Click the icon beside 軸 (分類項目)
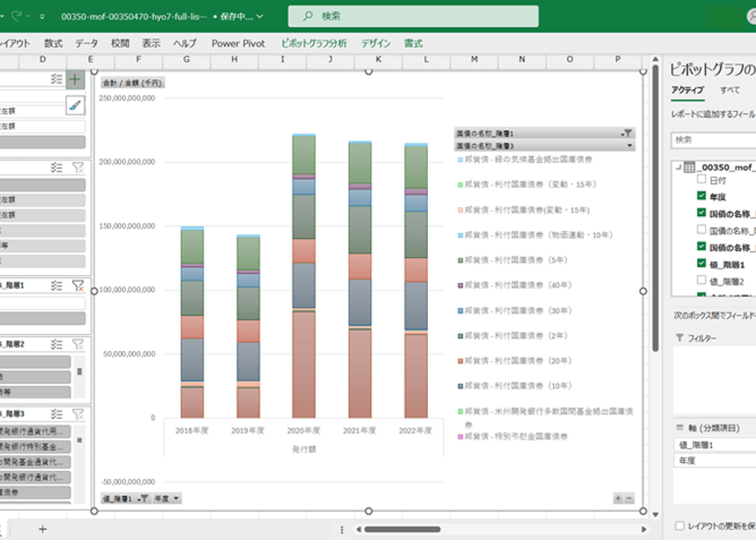 [680, 427]
